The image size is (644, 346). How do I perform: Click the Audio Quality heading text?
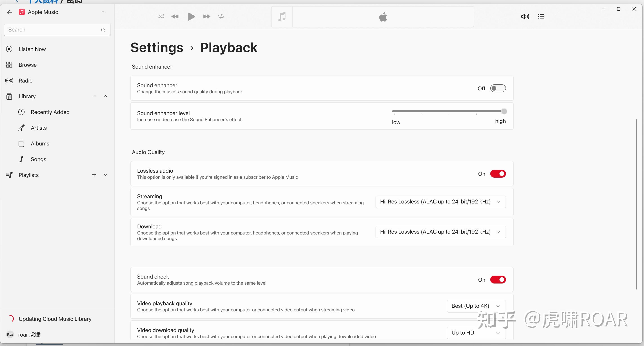pyautogui.click(x=148, y=152)
